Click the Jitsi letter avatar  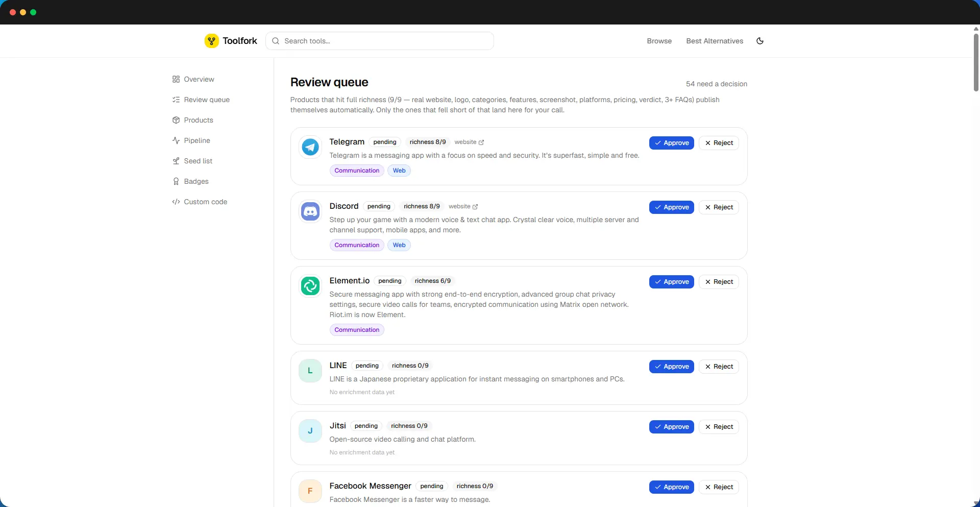(x=310, y=431)
